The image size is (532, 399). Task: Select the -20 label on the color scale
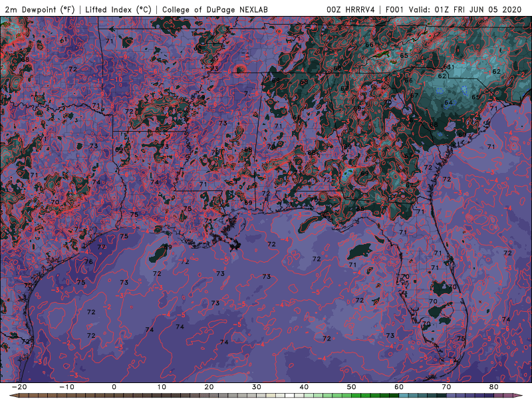tap(19, 387)
